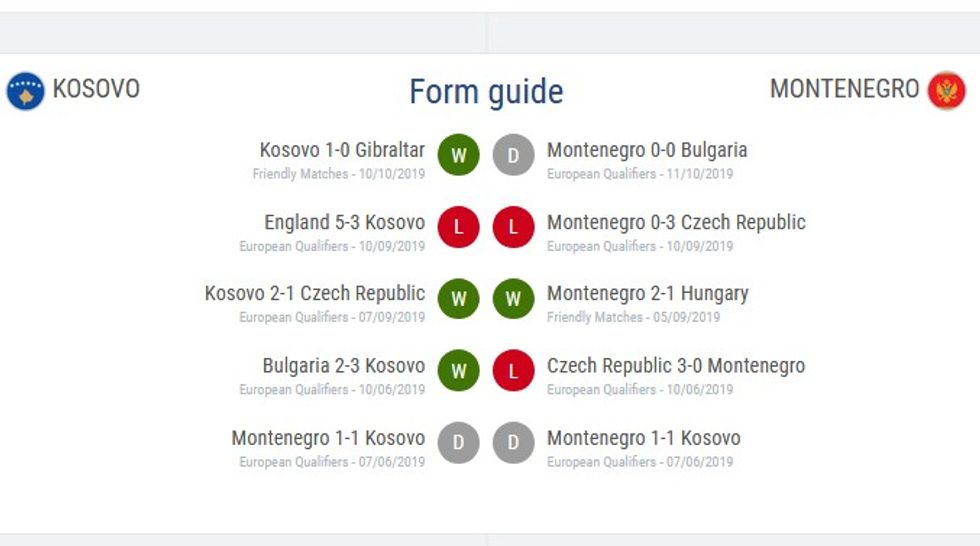
Task: Open the England 5-3 Kosovo match result
Action: (x=344, y=223)
